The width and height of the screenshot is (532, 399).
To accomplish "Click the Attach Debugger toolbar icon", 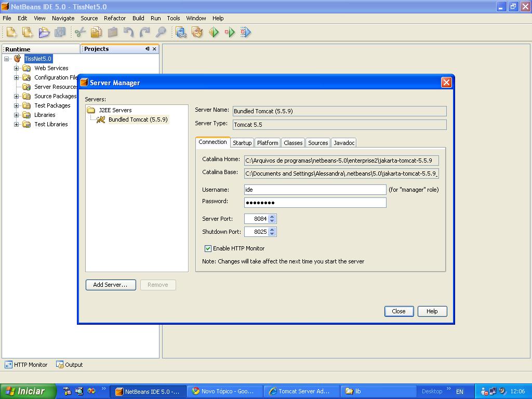I will [x=246, y=32].
